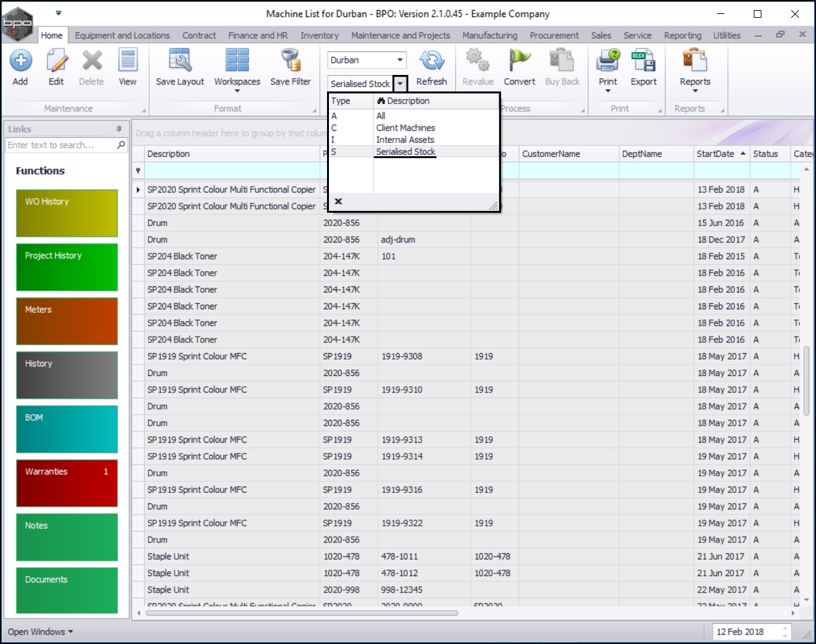Select Client Machines from the list

point(405,128)
